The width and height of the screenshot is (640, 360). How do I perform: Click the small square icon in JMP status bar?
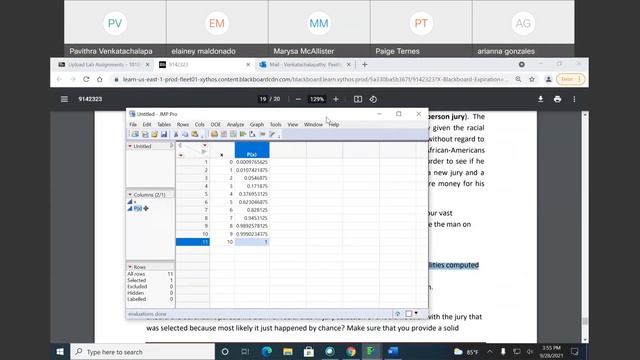point(409,313)
